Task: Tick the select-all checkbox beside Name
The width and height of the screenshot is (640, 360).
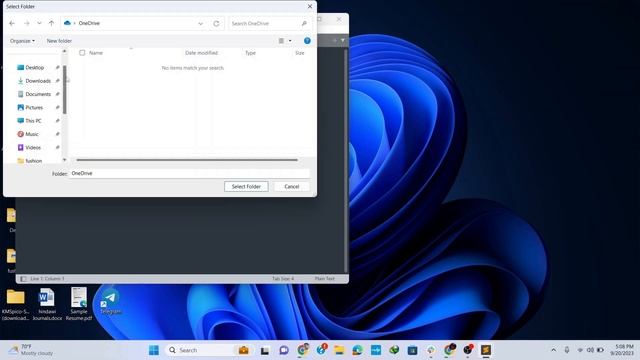Action: click(82, 53)
